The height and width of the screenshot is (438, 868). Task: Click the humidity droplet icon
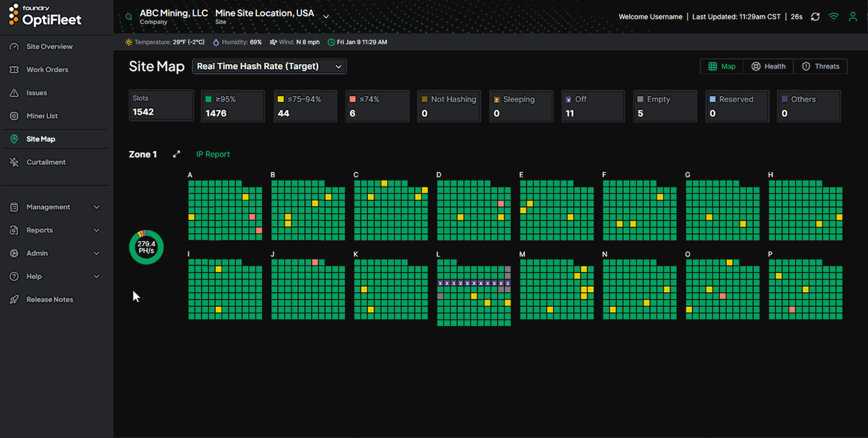216,42
